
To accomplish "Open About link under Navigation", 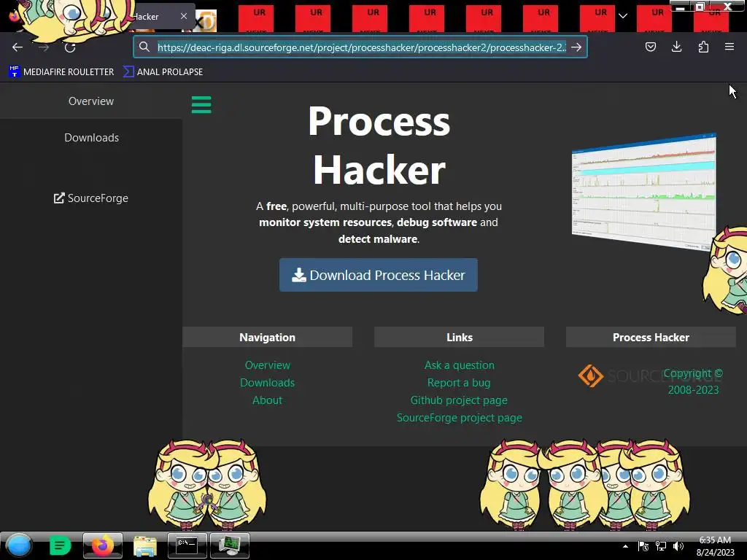I will tap(267, 400).
